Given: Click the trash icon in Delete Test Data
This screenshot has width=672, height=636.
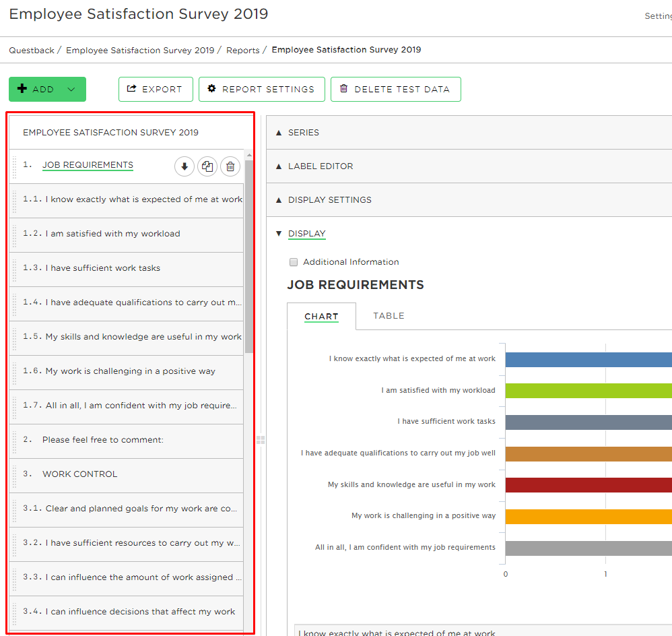Looking at the screenshot, I should (343, 88).
